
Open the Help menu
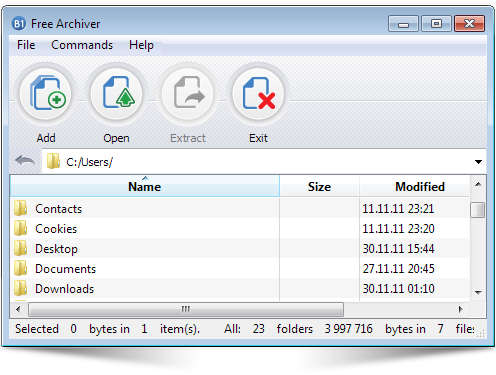pyautogui.click(x=141, y=45)
